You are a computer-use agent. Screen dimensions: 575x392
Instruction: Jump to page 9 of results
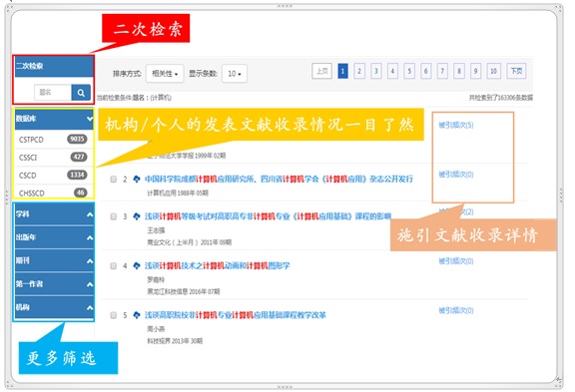tap(475, 71)
